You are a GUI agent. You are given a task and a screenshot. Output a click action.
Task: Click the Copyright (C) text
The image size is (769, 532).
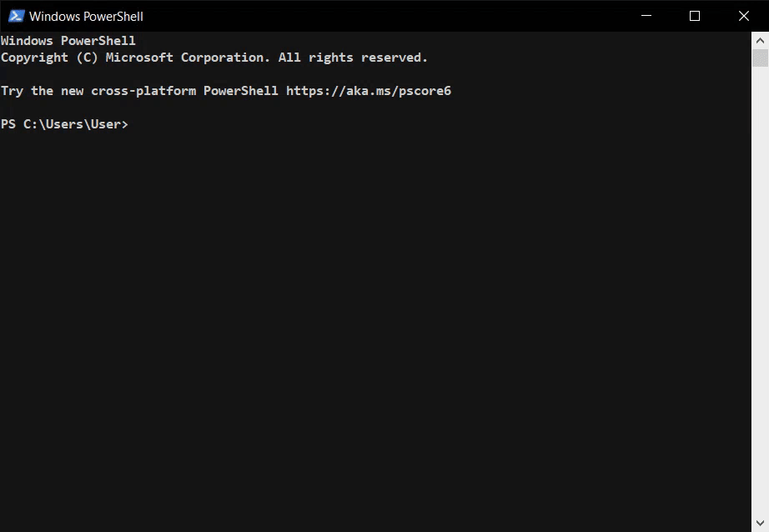49,58
